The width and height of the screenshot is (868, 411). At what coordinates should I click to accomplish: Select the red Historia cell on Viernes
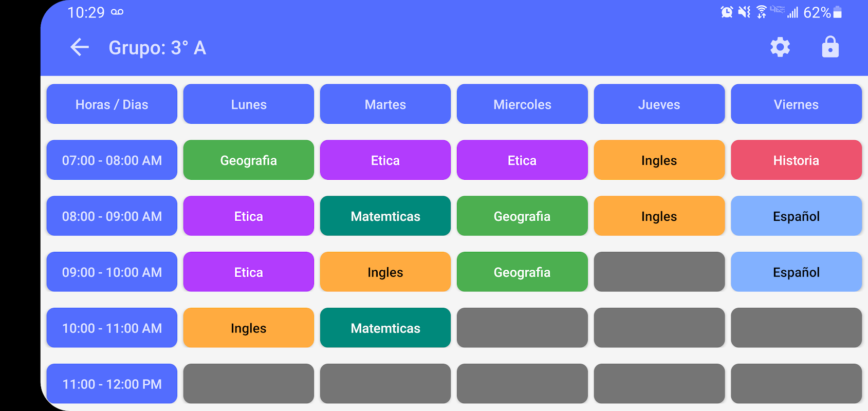tap(796, 160)
